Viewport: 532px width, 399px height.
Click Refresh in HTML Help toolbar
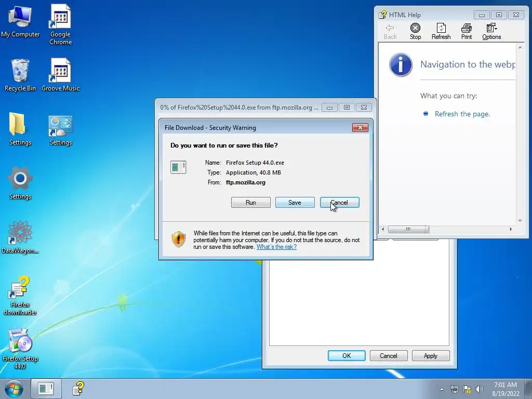(x=441, y=32)
